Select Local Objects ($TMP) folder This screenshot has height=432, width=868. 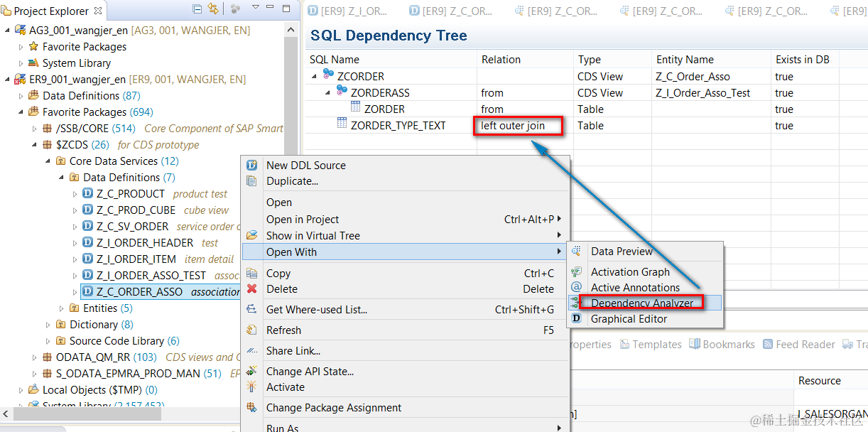(x=99, y=389)
